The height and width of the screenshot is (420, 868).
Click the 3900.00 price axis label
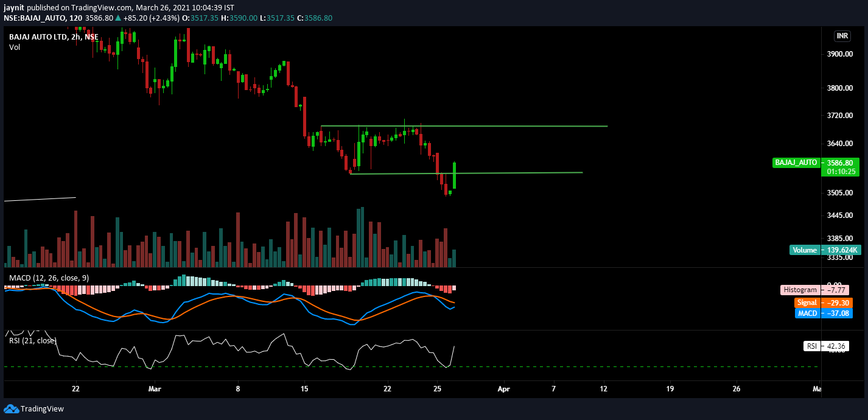841,54
